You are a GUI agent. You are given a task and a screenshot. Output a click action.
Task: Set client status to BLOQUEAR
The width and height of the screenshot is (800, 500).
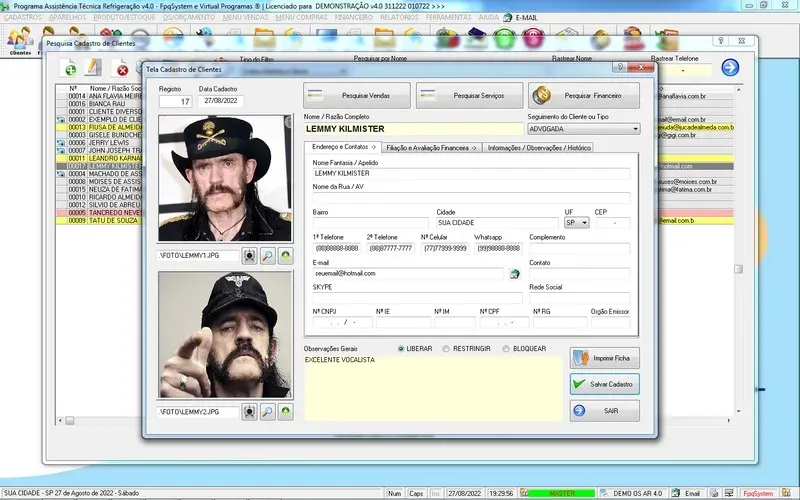pos(506,349)
